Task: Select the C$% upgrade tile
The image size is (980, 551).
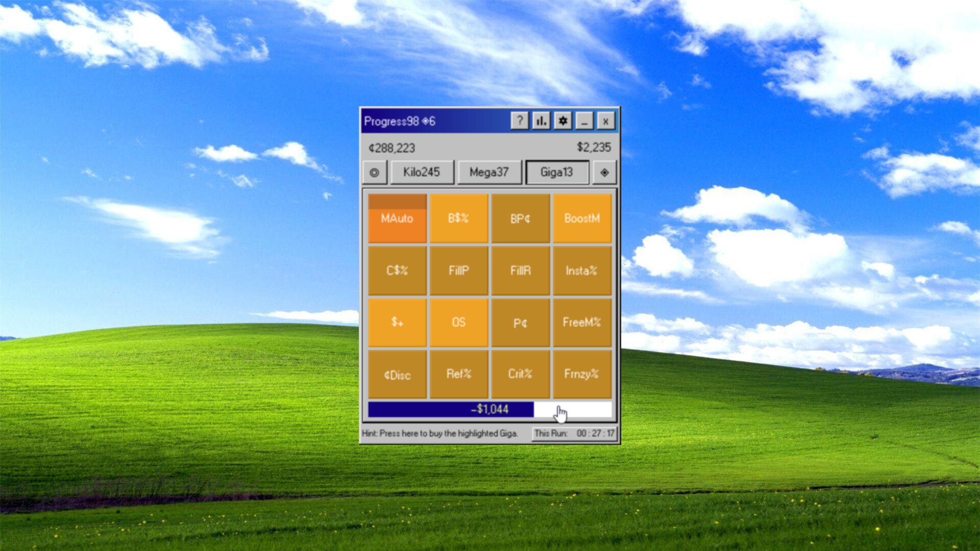Action: coord(397,270)
